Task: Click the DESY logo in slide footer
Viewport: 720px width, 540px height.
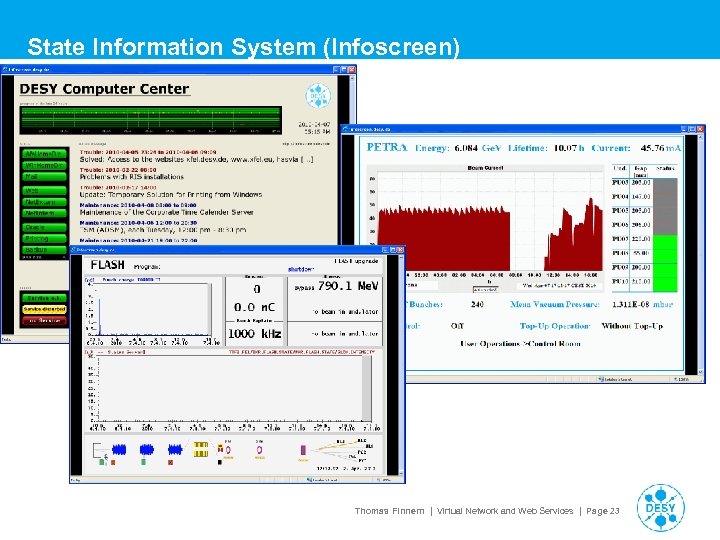Action: [x=661, y=508]
